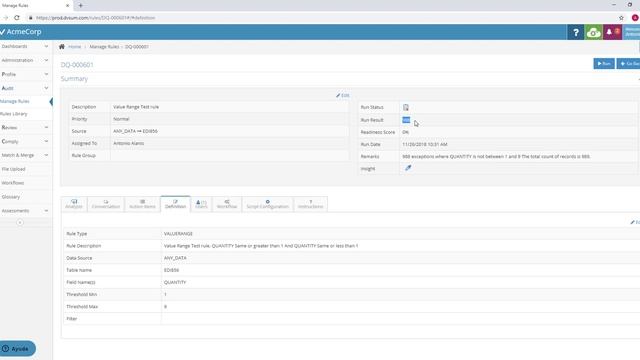
Task: Click the Run Status document icon
Action: coord(406,107)
